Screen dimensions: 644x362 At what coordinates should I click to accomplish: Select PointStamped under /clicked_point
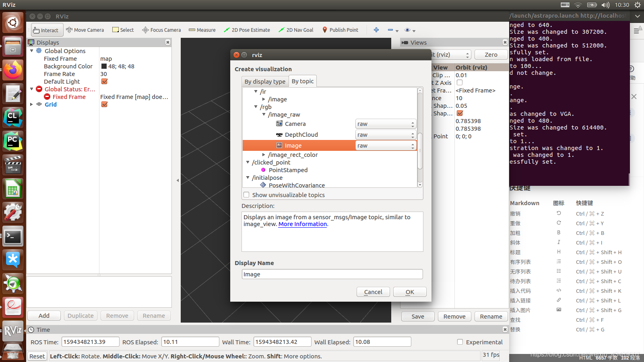288,170
